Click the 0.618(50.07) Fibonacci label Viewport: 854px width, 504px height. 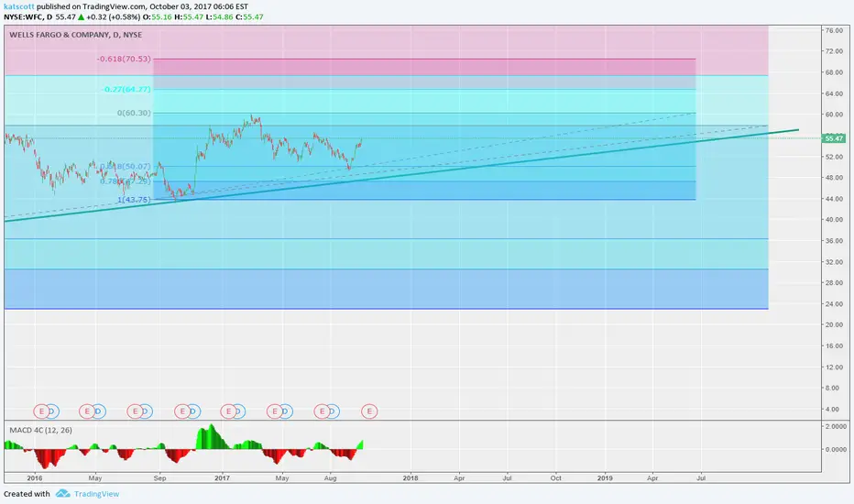(x=126, y=166)
